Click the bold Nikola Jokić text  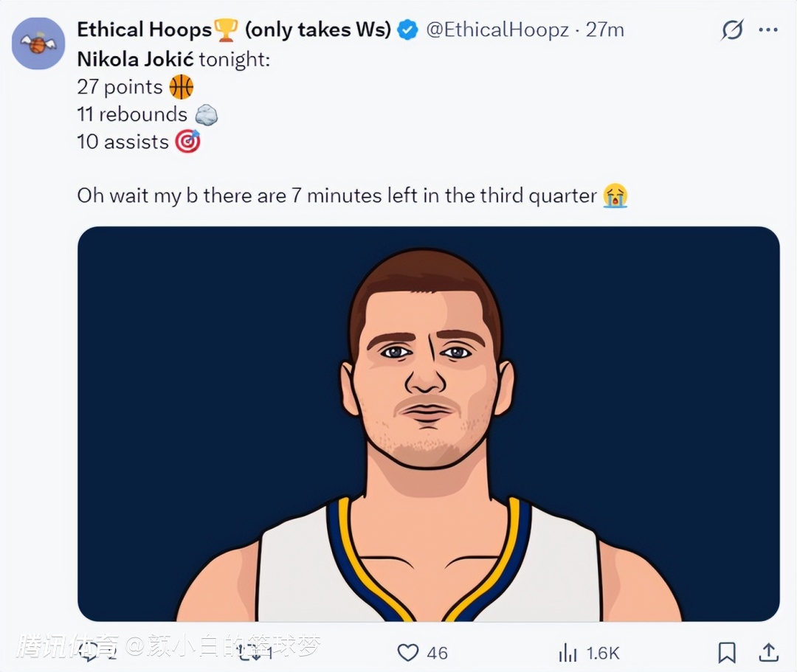point(135,59)
